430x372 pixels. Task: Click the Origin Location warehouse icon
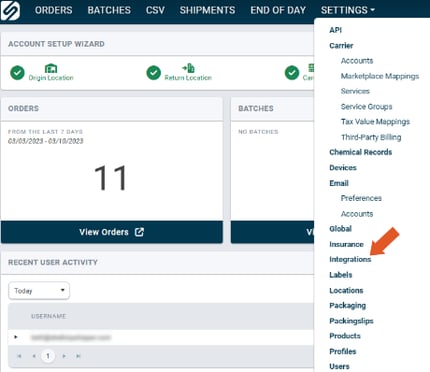(51, 68)
